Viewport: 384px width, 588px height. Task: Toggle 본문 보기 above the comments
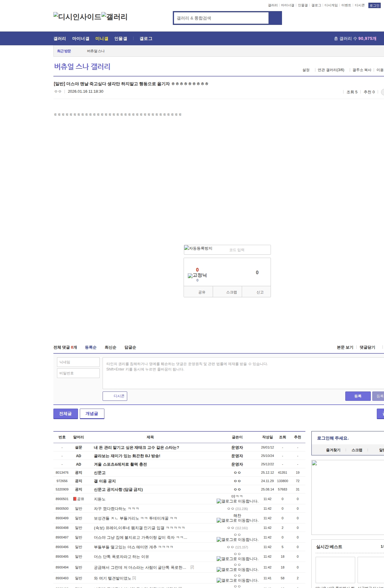[345, 347]
